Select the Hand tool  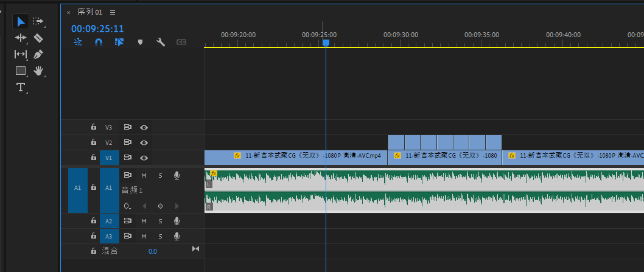click(x=38, y=71)
